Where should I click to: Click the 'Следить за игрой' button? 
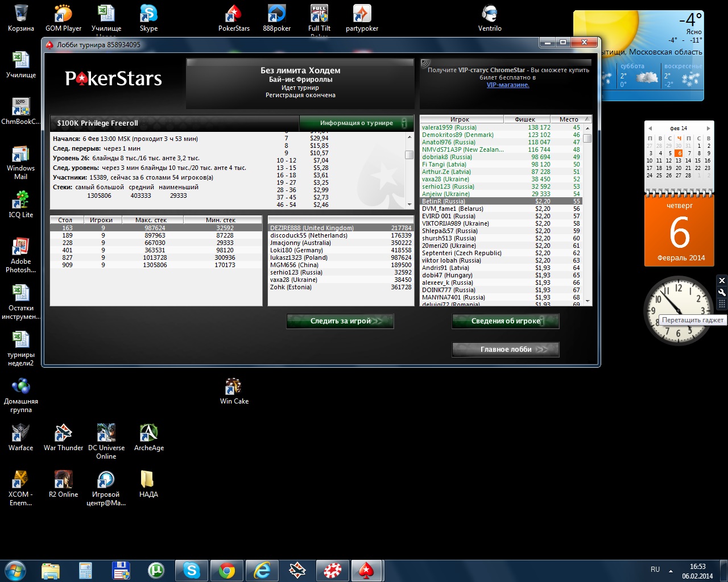tap(340, 321)
